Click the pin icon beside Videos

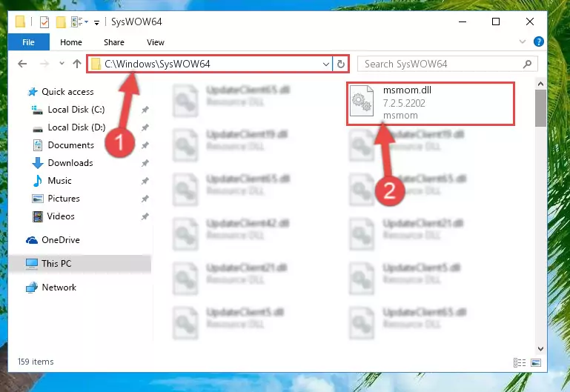[145, 216]
